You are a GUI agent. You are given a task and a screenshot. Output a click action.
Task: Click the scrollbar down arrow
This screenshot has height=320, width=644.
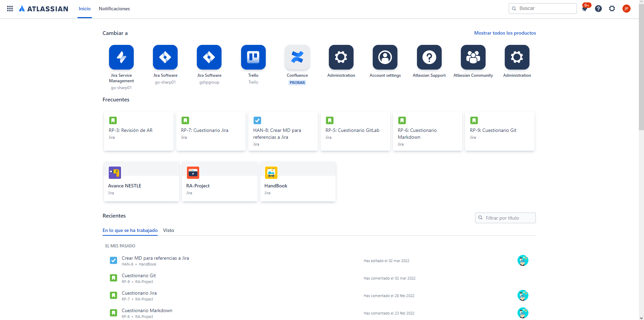[x=641, y=318]
